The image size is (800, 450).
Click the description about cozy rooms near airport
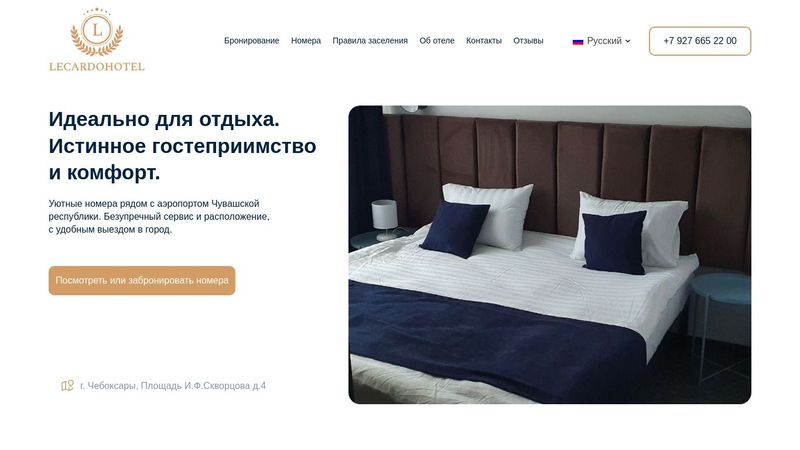[159, 216]
